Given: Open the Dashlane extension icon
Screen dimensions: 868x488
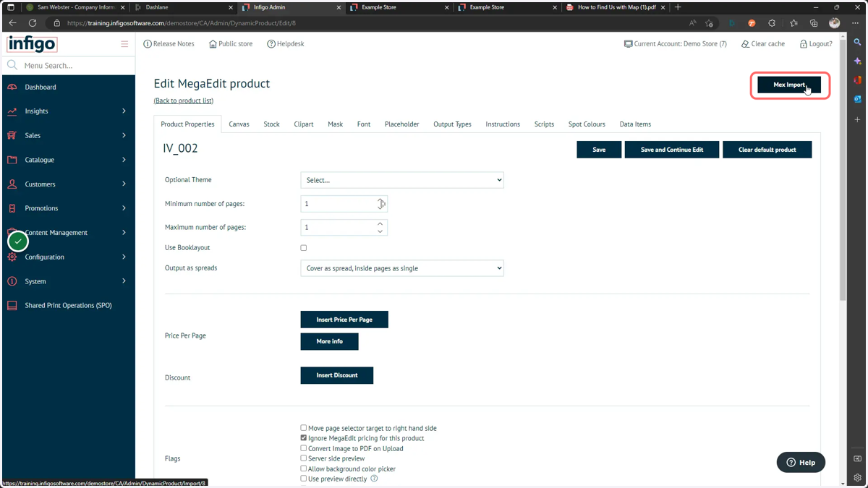Looking at the screenshot, I should (x=732, y=23).
